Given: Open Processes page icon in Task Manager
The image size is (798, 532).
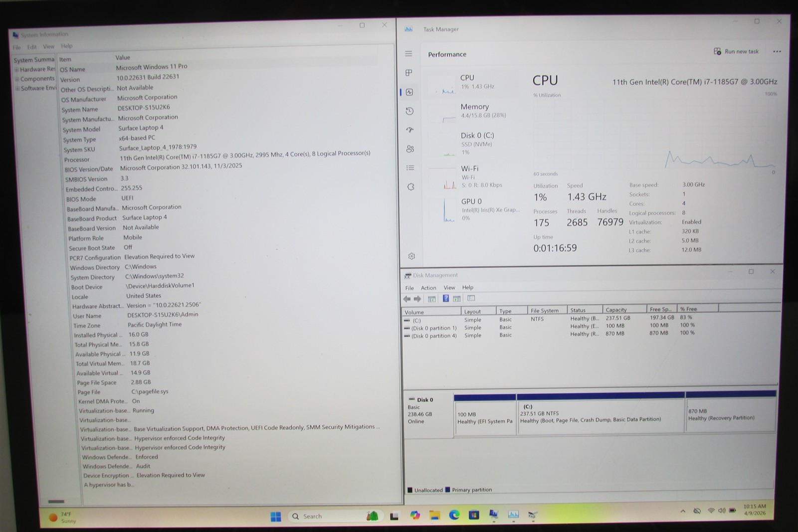Looking at the screenshot, I should [x=409, y=73].
